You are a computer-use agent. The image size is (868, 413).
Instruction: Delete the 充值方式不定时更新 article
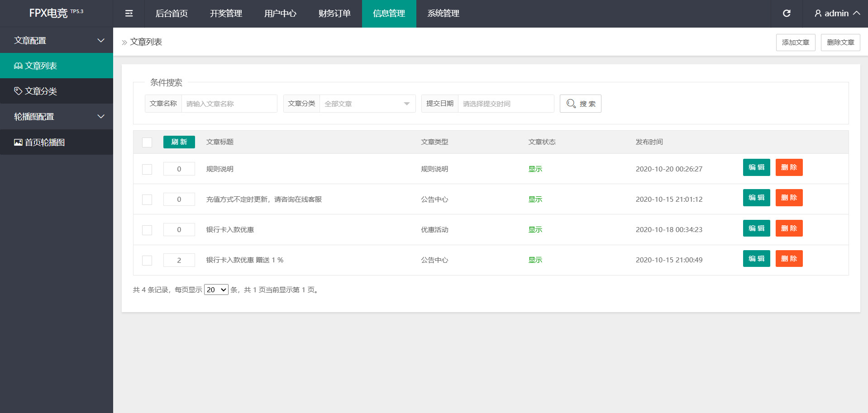[789, 198]
